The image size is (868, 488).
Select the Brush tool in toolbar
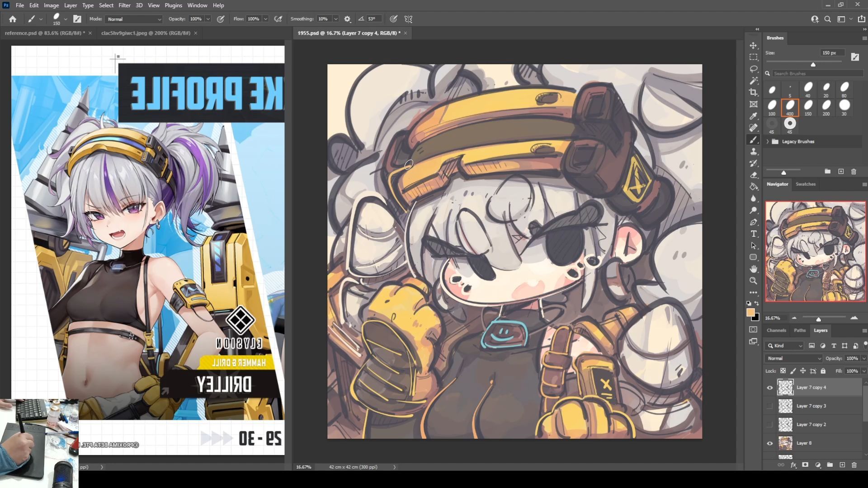pos(753,140)
